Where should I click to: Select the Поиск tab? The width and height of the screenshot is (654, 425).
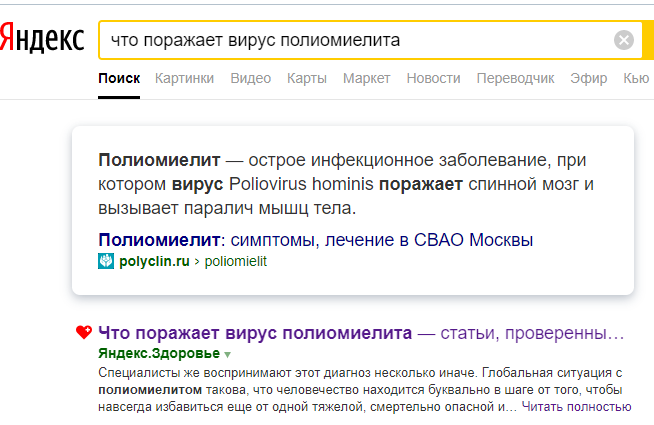119,78
